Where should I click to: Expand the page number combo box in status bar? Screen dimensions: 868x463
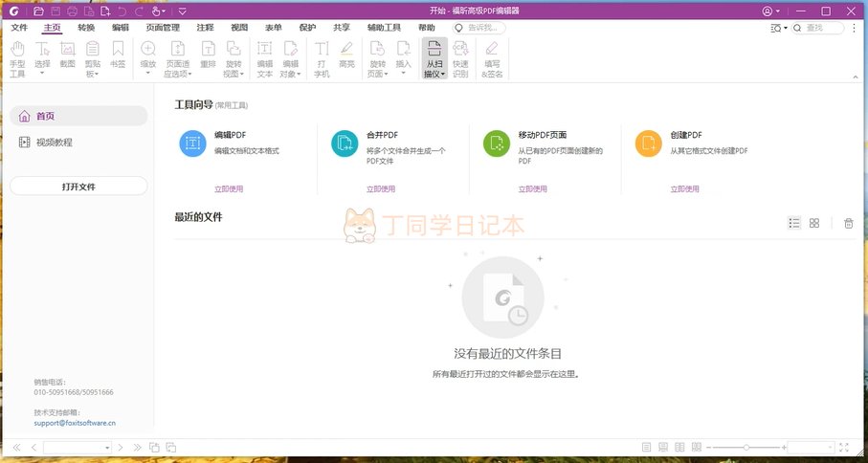point(107,447)
